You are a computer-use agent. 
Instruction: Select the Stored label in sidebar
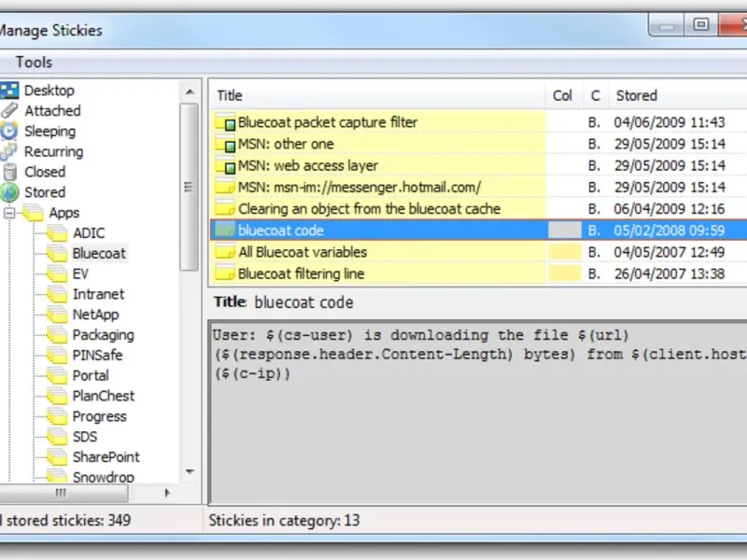45,192
